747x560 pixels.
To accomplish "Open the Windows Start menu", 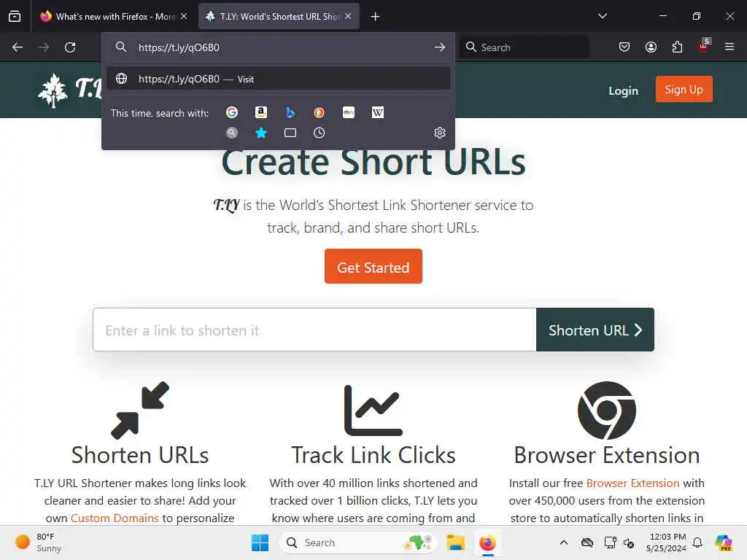I will tap(260, 542).
